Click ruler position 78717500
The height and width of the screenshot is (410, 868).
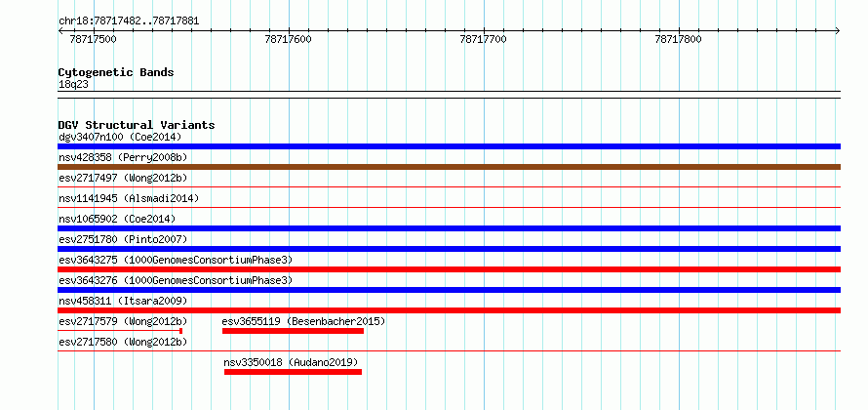click(x=93, y=39)
